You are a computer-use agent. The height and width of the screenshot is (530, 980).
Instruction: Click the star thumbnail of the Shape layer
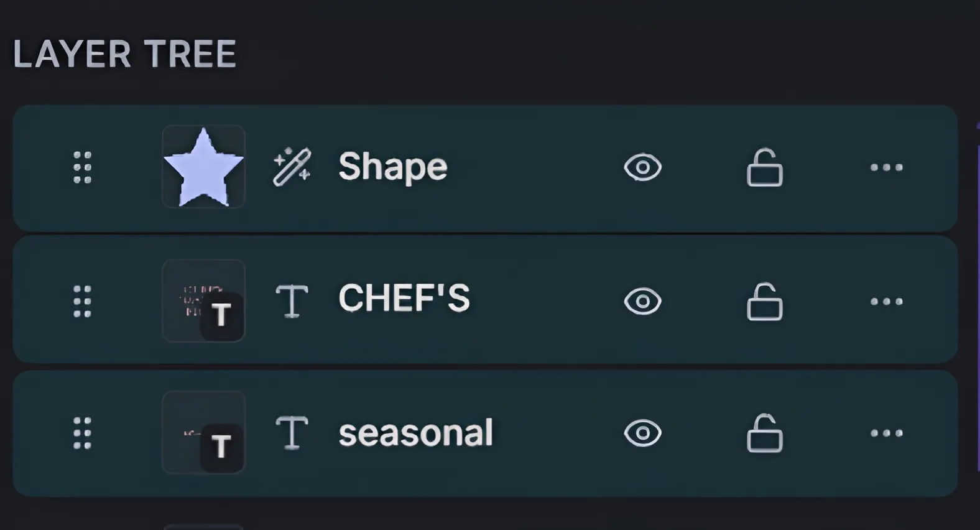(203, 167)
